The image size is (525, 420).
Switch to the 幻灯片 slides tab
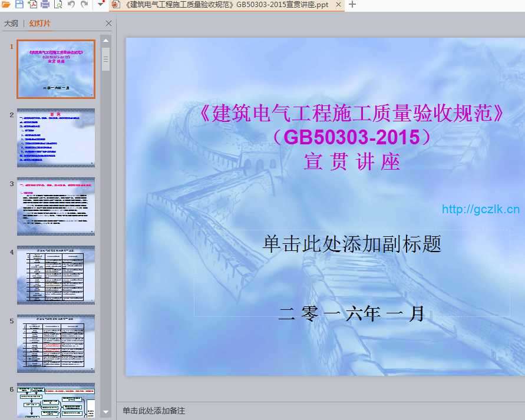pos(40,24)
